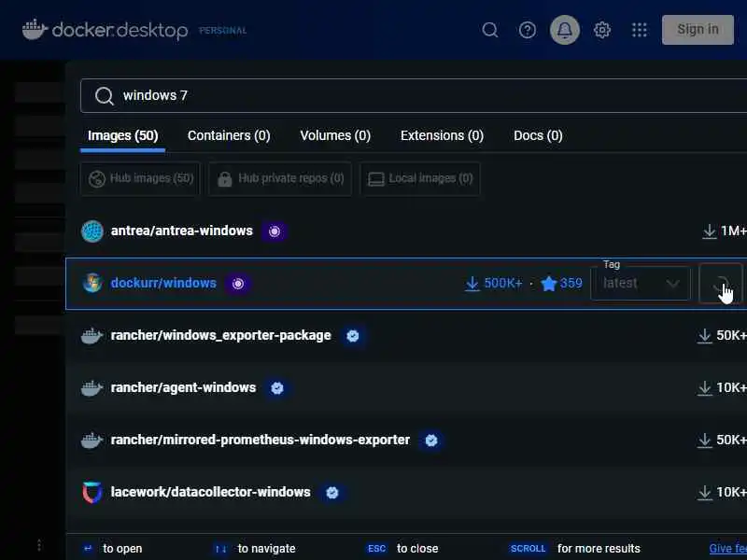This screenshot has height=560, width=747.
Task: Click the star icon showing 359
Action: tap(549, 284)
